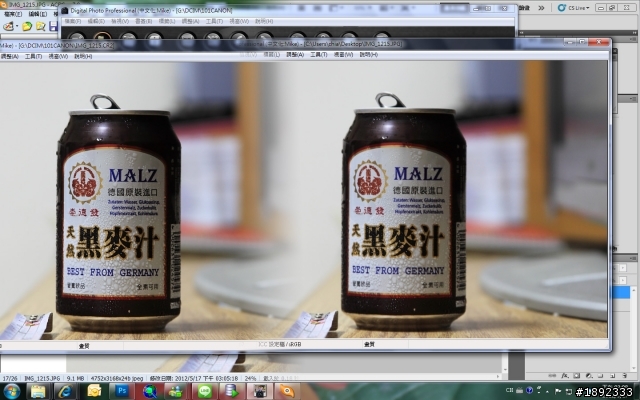Open 書簽(B) menu in the back DPP window

[x=143, y=21]
